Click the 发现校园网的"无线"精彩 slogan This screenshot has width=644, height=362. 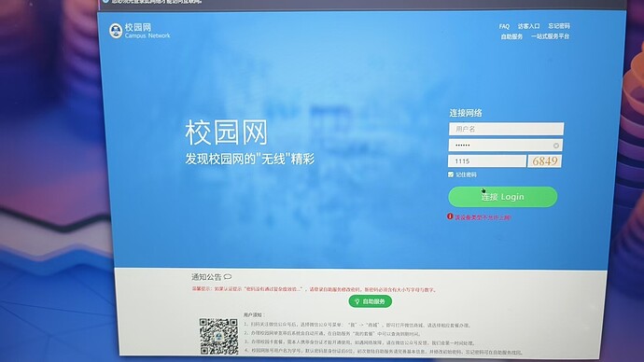[250, 159]
